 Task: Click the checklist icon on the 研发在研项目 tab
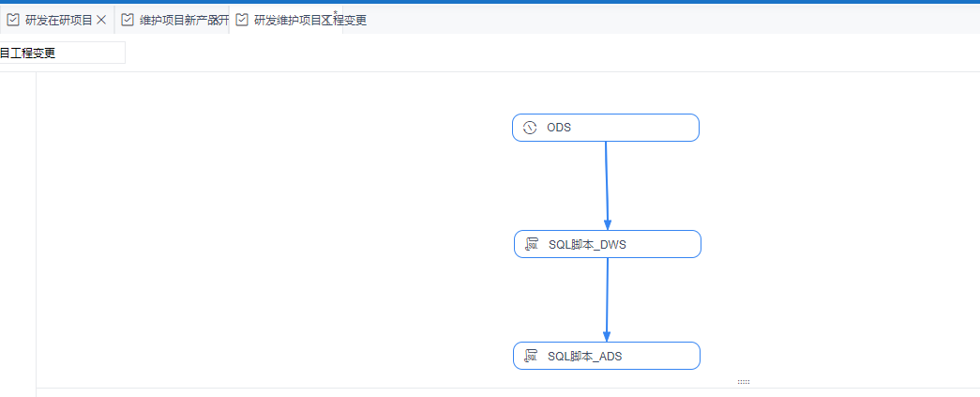click(13, 20)
